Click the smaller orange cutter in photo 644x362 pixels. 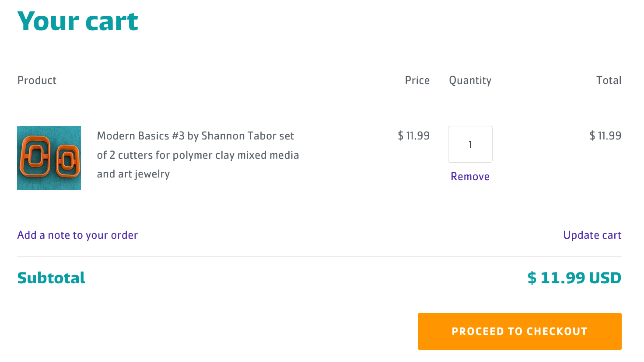[67, 161]
